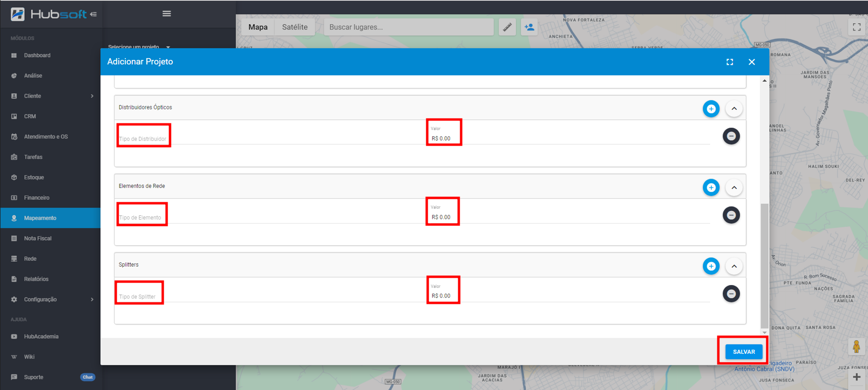Click the Tarefas sidebar icon
This screenshot has height=390, width=868.
pyautogui.click(x=14, y=157)
